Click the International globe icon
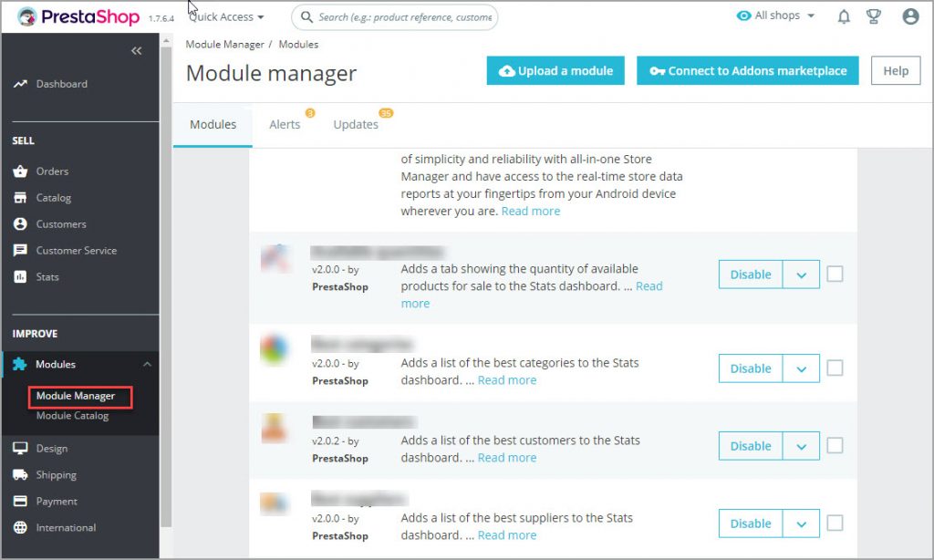Screen dimensions: 934x560 20,528
